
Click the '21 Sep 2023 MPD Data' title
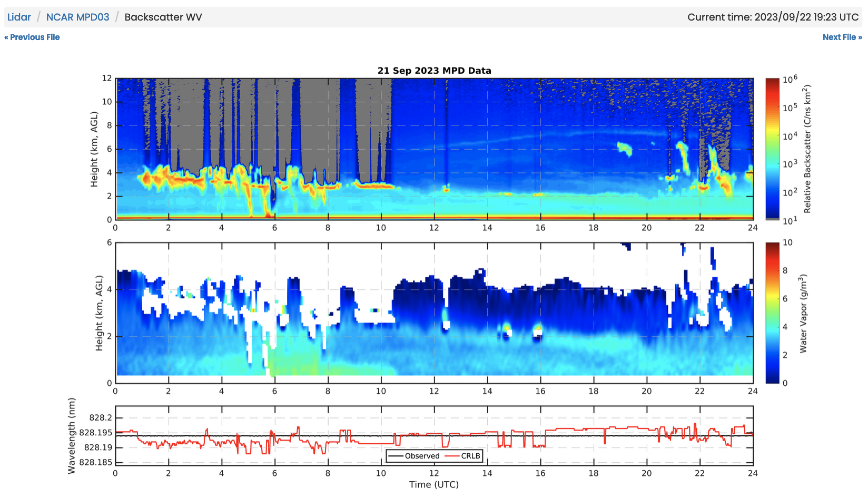[434, 71]
